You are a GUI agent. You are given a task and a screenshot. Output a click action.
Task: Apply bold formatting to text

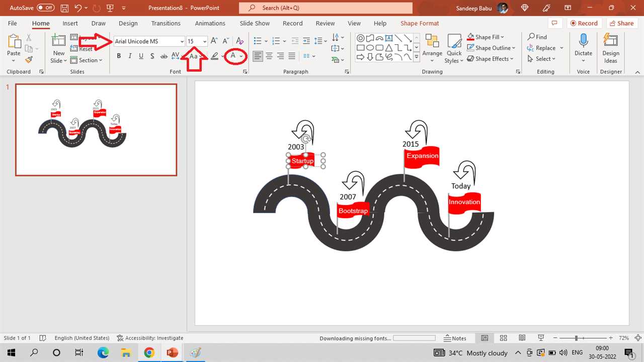tap(119, 56)
